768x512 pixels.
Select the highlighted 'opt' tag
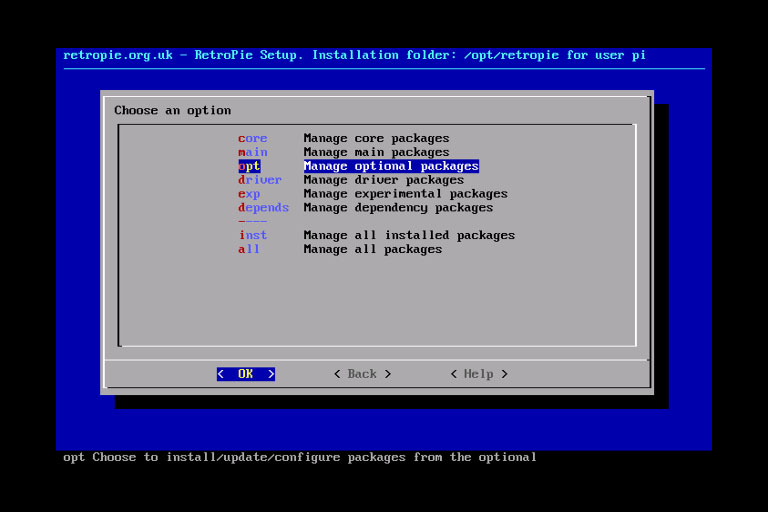pyautogui.click(x=249, y=166)
